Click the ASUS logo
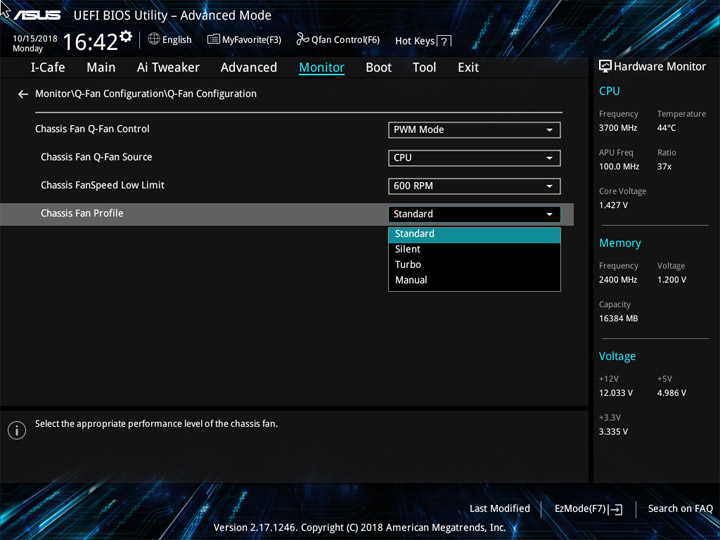Viewport: 720px width, 540px height. (37, 15)
